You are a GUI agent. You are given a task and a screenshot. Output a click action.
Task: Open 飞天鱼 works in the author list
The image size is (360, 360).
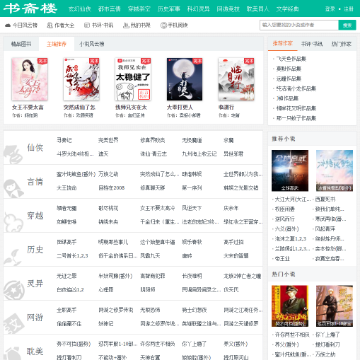pos(291,59)
